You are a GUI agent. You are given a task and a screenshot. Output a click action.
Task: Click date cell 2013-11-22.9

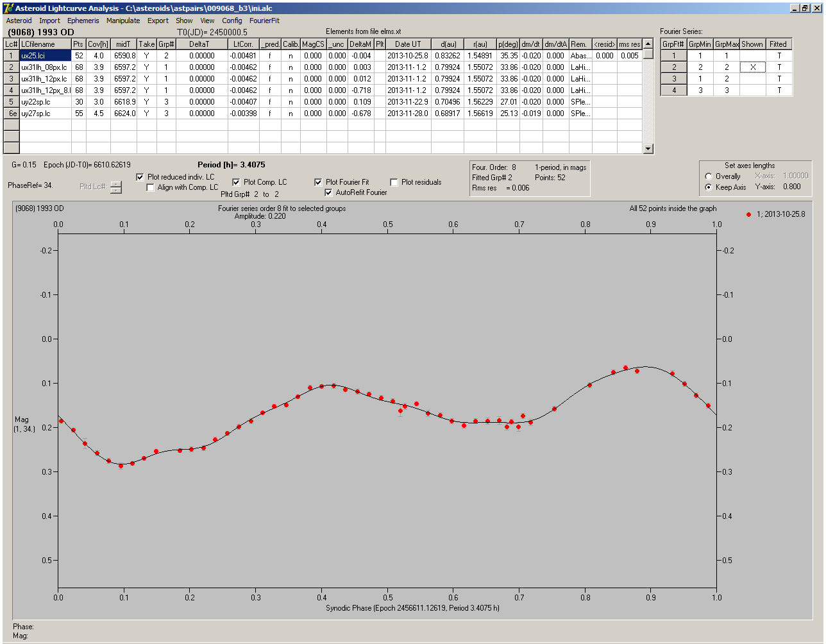pyautogui.click(x=408, y=102)
